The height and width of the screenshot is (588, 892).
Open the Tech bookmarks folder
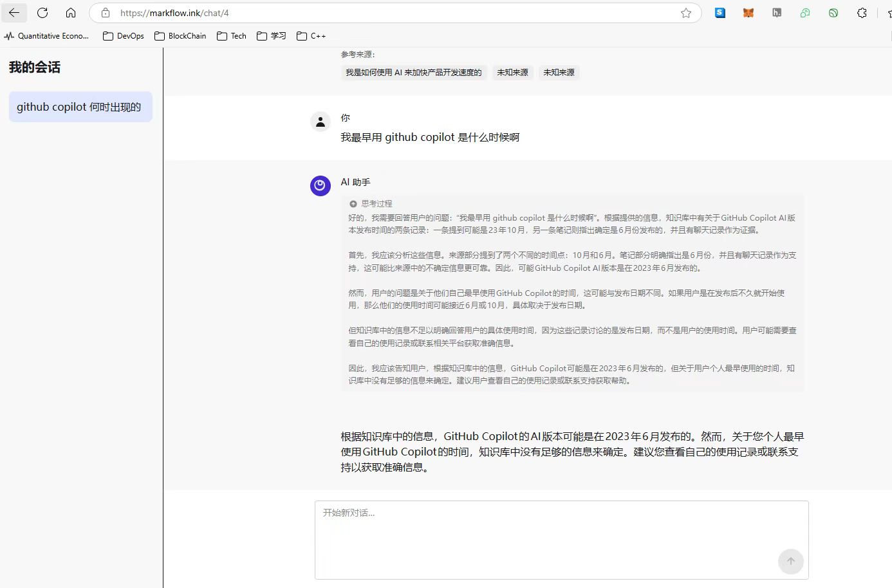click(232, 36)
